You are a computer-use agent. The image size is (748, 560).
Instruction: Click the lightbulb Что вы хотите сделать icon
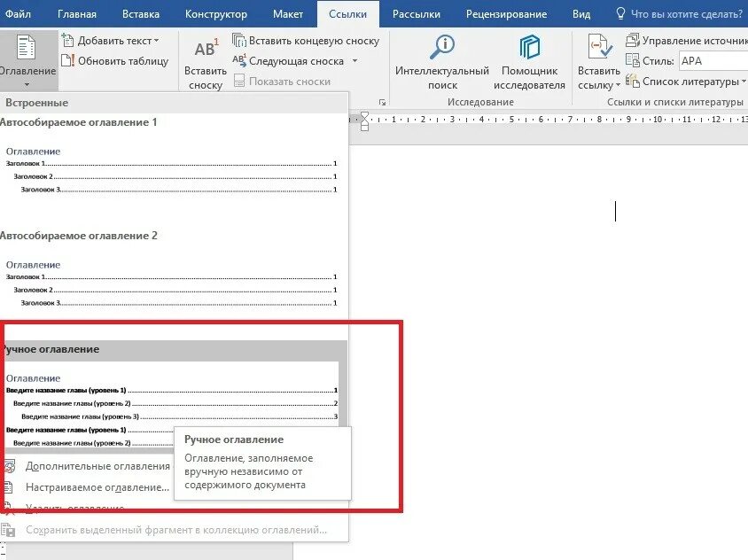pos(620,13)
